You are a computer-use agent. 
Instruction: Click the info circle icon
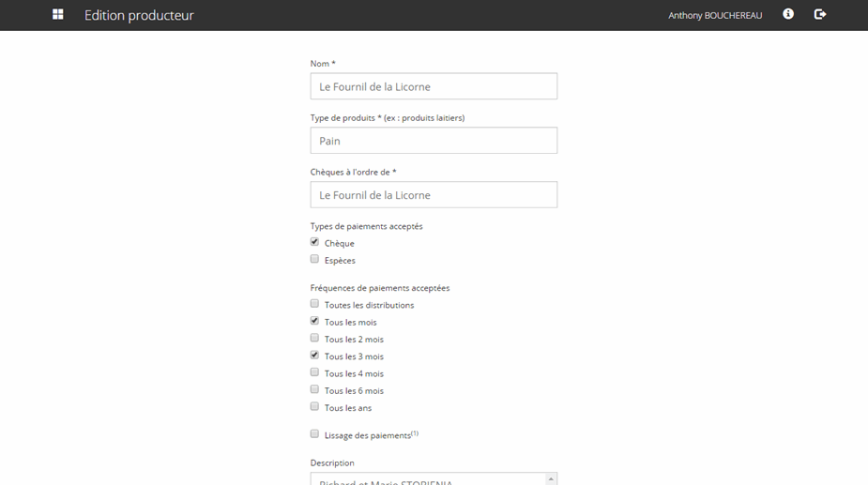point(788,15)
